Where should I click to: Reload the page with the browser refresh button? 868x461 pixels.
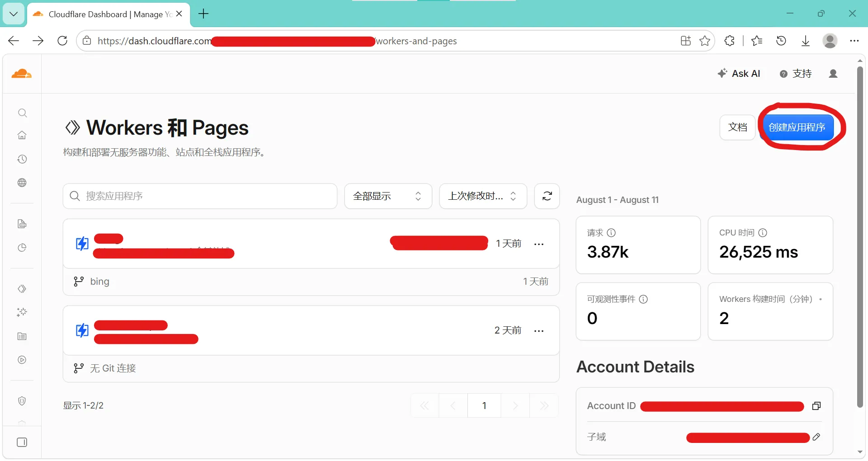point(62,41)
